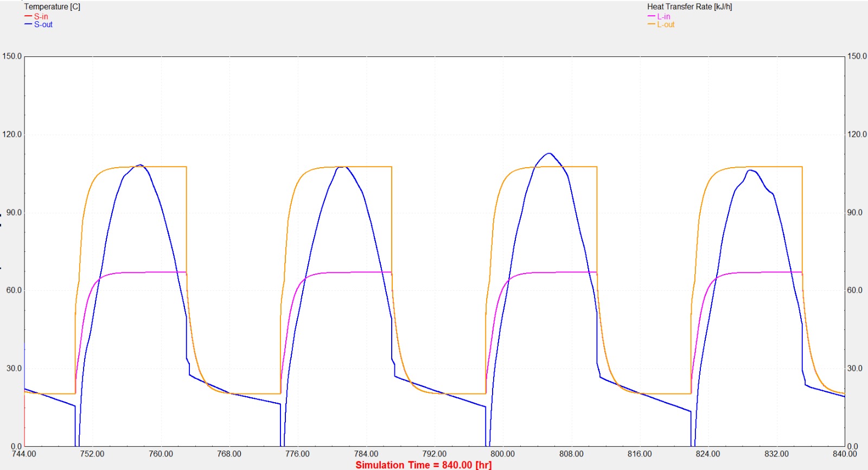The height and width of the screenshot is (470, 868).
Task: Hide the L-out curve from legend
Action: click(666, 24)
